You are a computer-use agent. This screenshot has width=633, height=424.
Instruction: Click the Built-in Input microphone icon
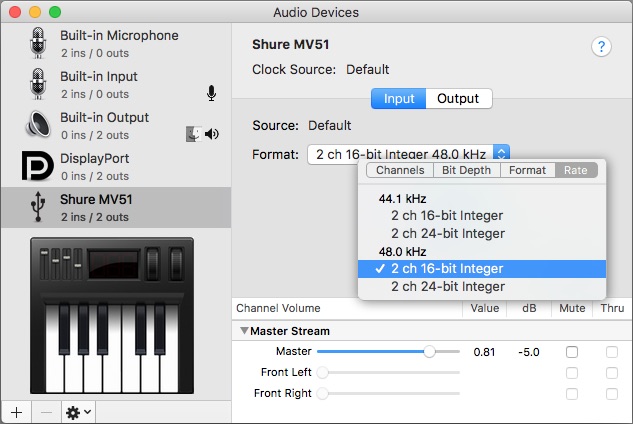click(x=38, y=84)
